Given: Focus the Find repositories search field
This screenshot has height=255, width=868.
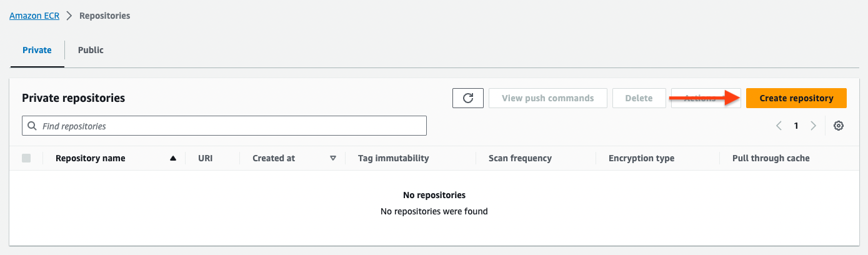Looking at the screenshot, I should pos(224,126).
